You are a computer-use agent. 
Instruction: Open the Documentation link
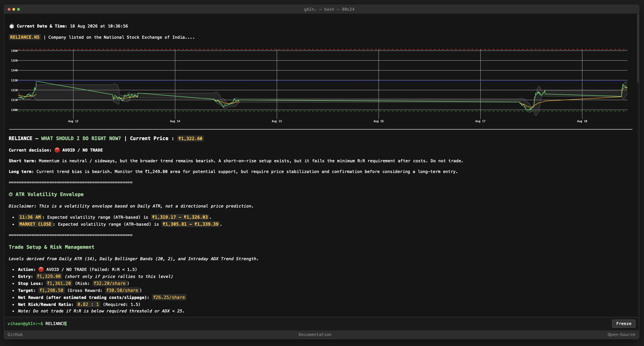pos(315,335)
